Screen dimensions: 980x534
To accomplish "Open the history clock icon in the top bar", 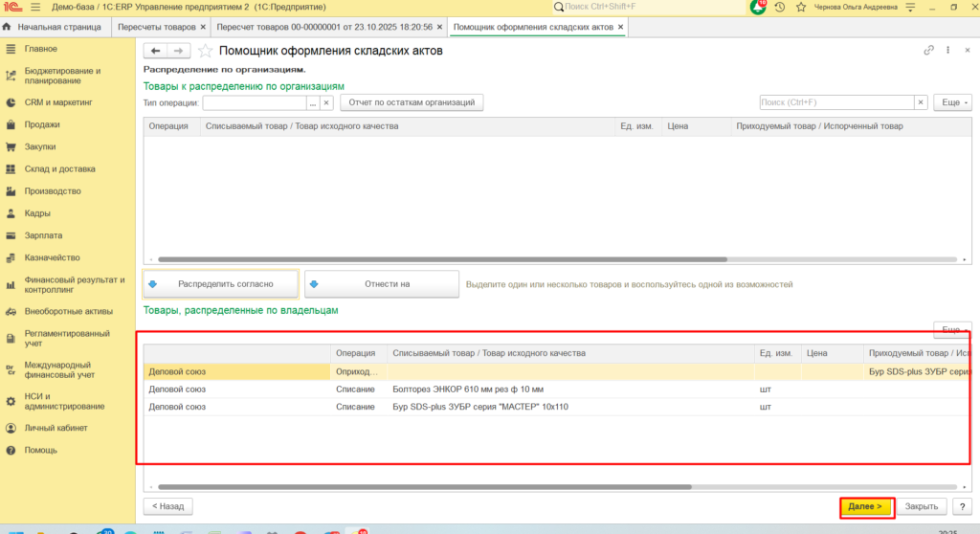I will (779, 7).
